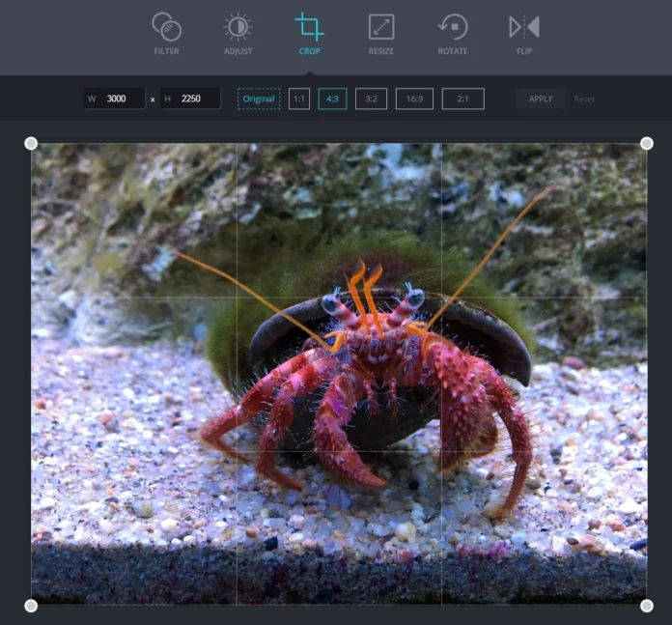Select the 4:3 aspect ratio

click(332, 99)
